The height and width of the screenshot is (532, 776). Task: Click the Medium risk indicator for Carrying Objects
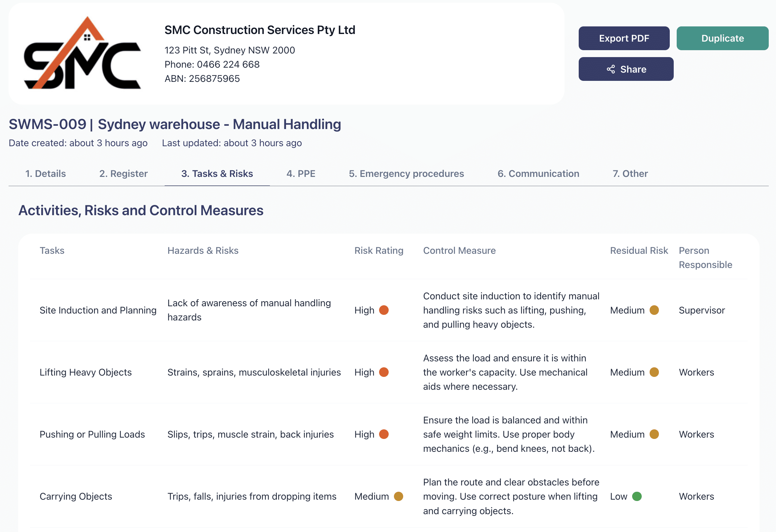399,497
